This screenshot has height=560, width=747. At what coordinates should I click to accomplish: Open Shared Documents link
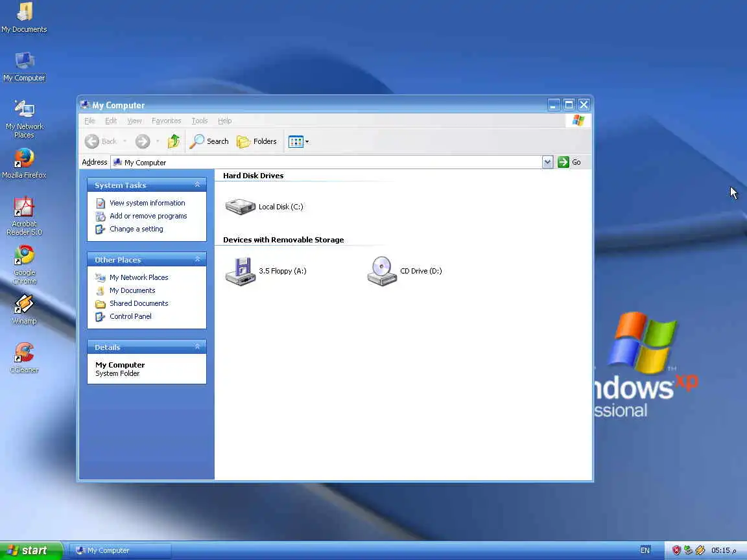pyautogui.click(x=139, y=303)
